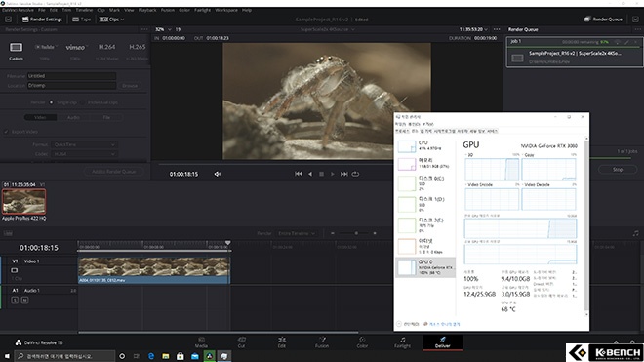644x362 pixels.
Task: Open the SuperScale timeline name dropdown
Action: pos(327,29)
